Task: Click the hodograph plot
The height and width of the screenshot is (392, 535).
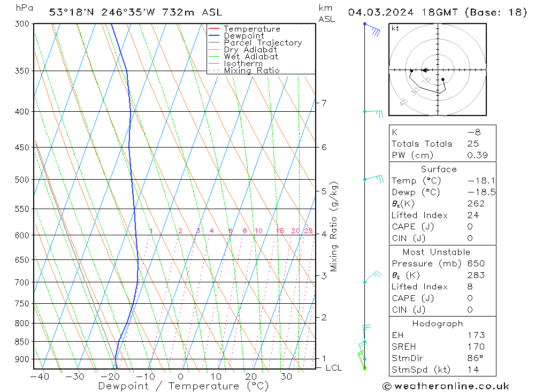Action: (x=438, y=70)
